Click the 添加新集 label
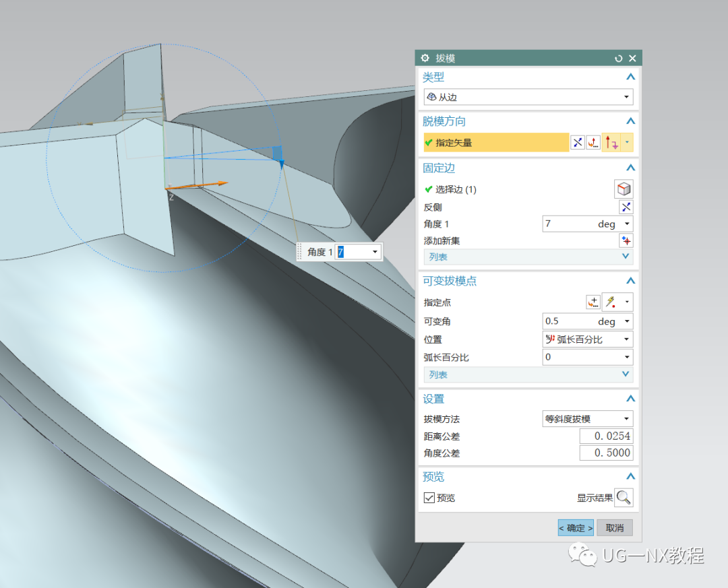The image size is (728, 588). [442, 241]
